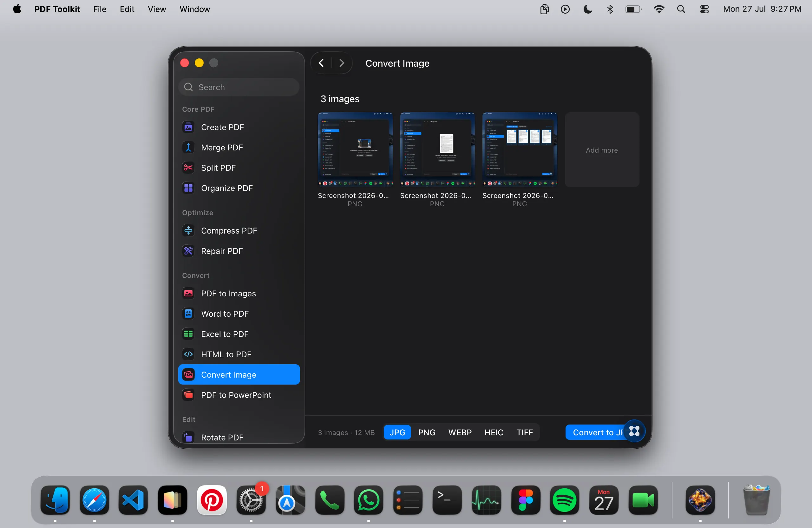Open the Compress PDF tool

pyautogui.click(x=239, y=230)
